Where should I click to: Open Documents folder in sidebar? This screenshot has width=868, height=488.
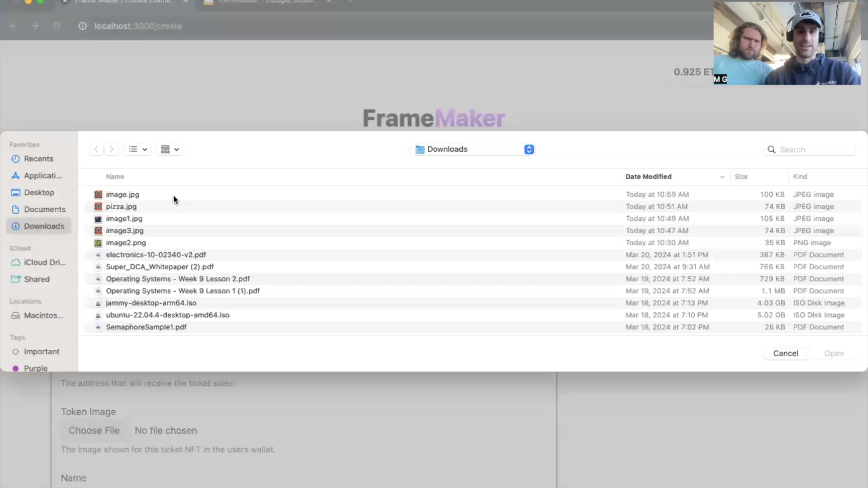(x=38, y=209)
